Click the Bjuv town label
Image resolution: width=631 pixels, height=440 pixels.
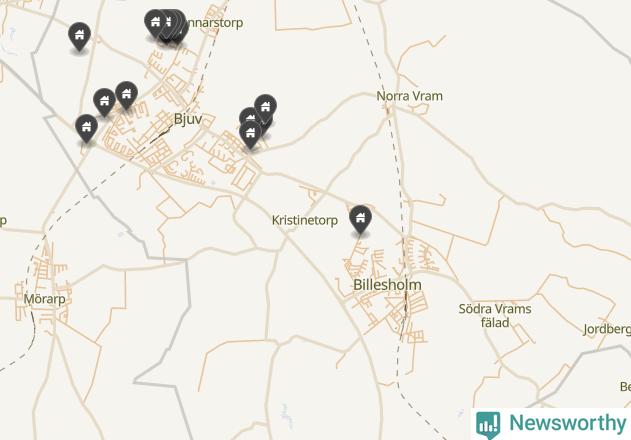[188, 119]
